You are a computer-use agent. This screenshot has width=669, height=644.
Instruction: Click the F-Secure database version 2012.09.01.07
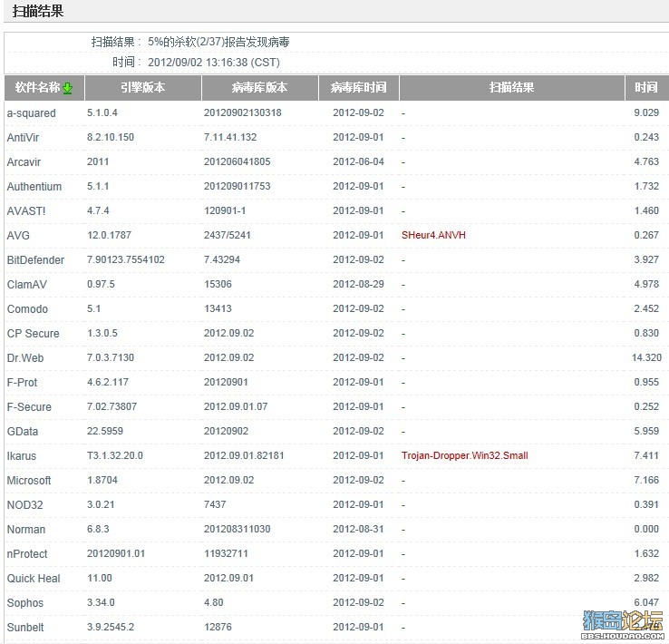pos(236,406)
